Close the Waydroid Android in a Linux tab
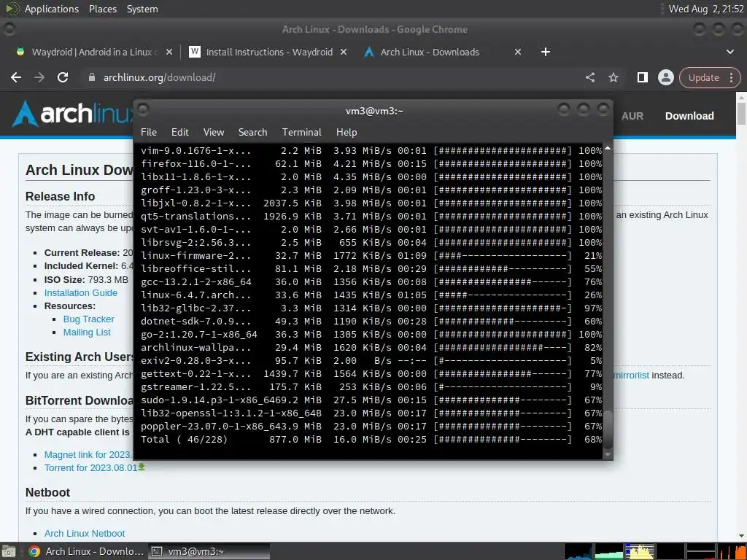The image size is (747, 560). point(169,52)
